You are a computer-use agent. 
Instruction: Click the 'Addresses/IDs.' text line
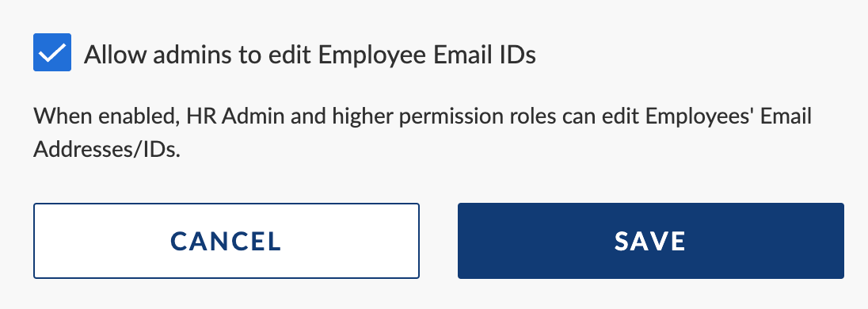(107, 150)
